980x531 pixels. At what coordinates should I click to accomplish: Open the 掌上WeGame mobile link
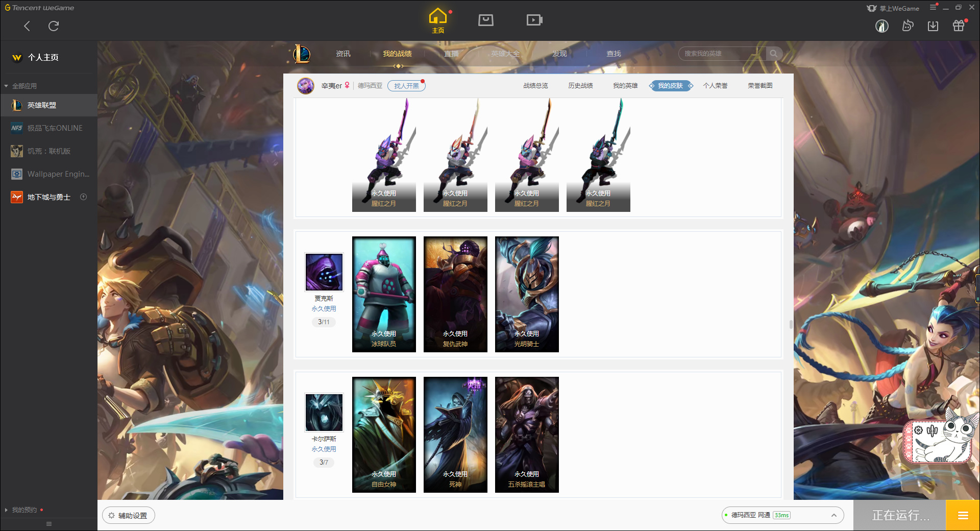pyautogui.click(x=893, y=8)
